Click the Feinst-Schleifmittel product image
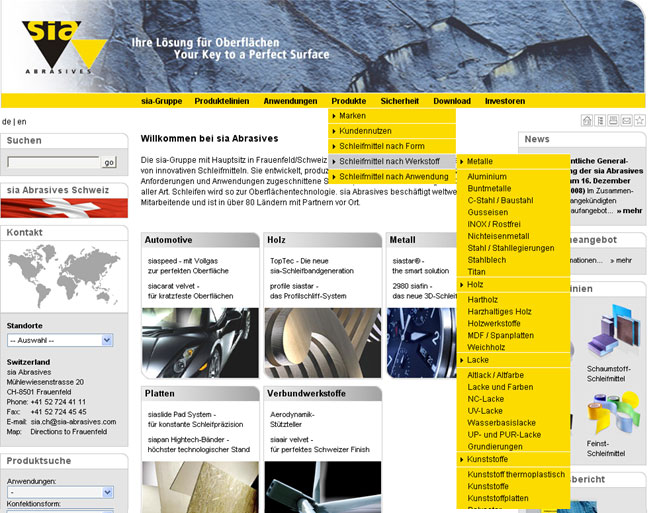Screen dimensions: 650x513 click(x=614, y=413)
